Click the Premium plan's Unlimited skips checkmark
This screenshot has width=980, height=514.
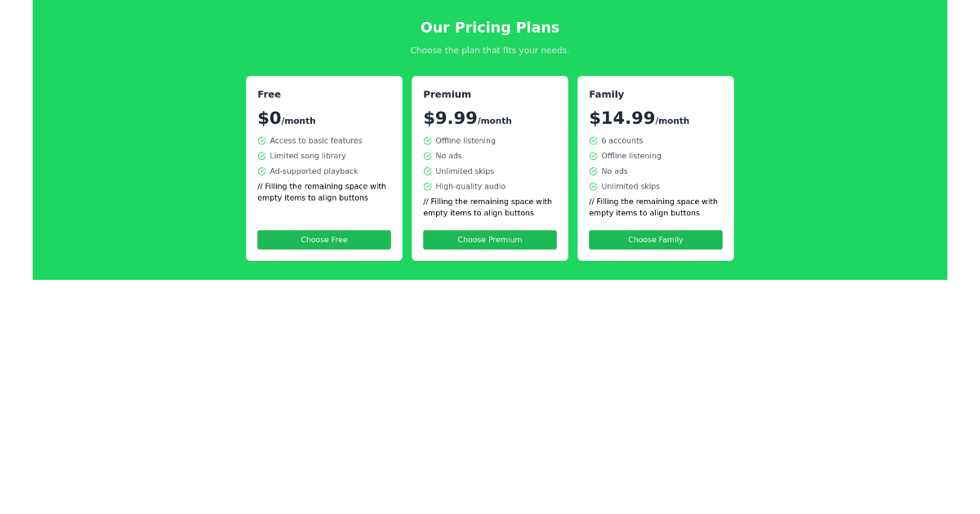click(x=428, y=171)
